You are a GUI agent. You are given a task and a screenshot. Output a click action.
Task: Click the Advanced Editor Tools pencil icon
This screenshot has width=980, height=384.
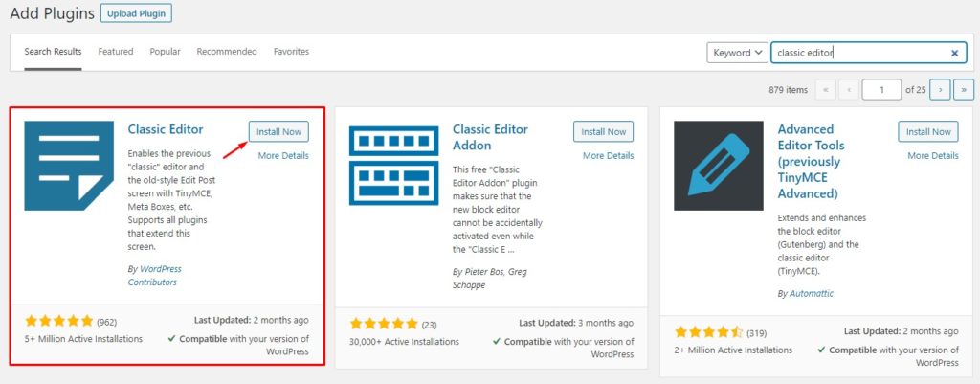click(718, 166)
